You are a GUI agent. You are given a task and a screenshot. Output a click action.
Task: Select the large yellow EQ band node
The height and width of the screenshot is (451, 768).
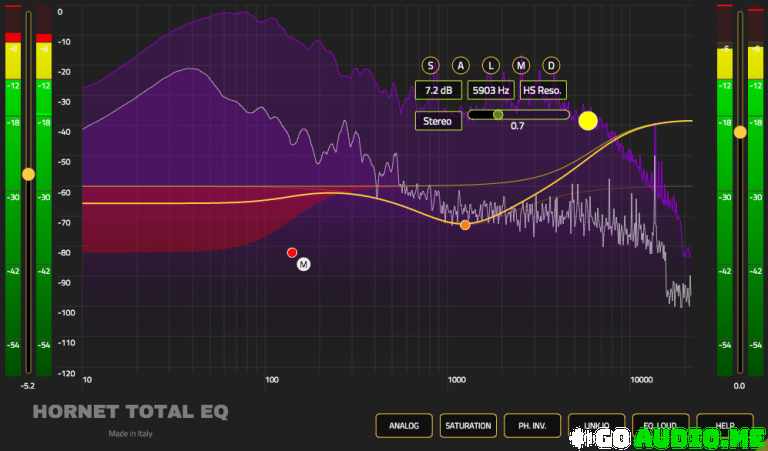[588, 121]
